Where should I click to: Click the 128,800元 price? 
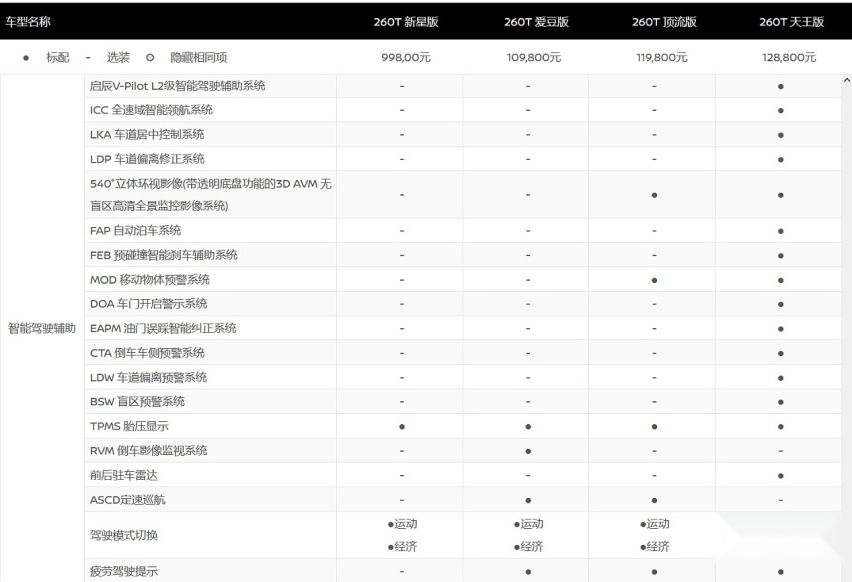789,58
